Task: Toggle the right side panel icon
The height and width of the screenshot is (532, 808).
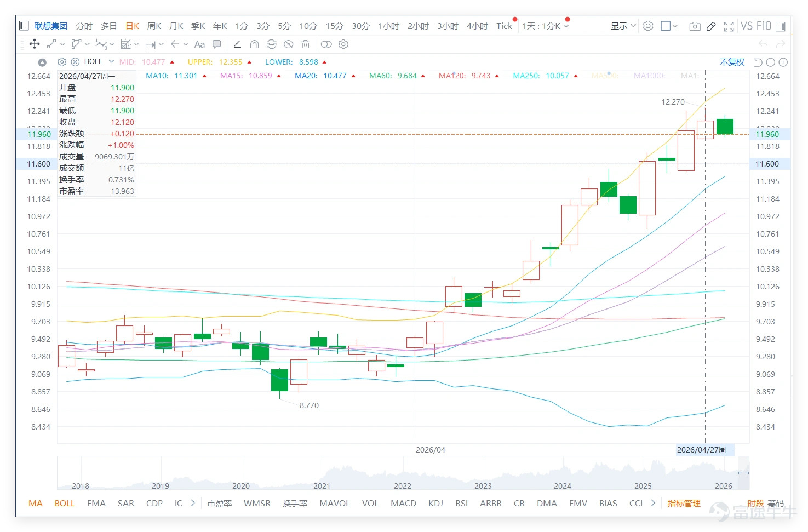Action: click(780, 26)
